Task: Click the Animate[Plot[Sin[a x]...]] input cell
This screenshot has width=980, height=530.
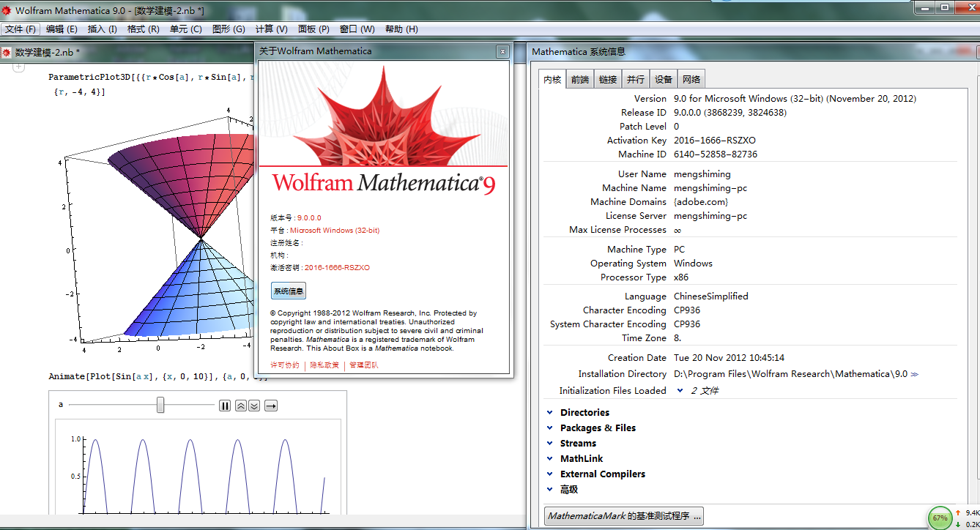Action: pos(157,376)
